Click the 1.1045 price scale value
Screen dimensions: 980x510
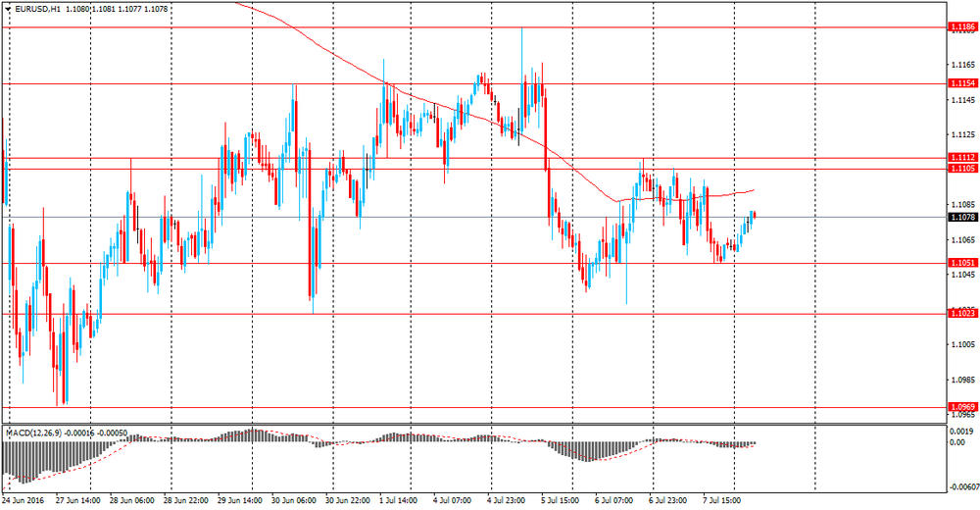tap(963, 275)
